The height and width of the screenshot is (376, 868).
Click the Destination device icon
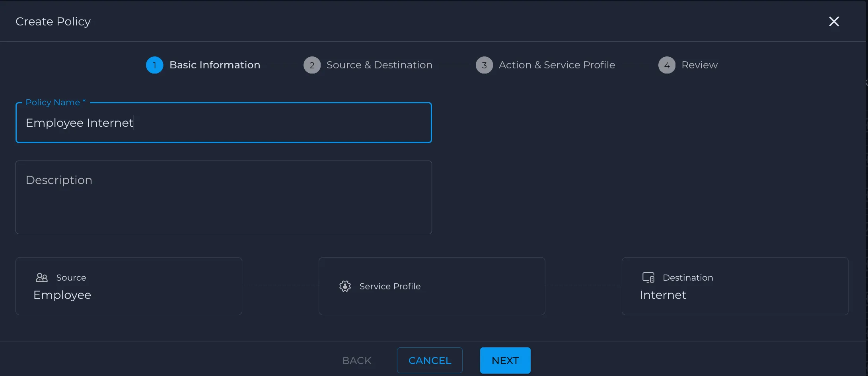coord(648,277)
